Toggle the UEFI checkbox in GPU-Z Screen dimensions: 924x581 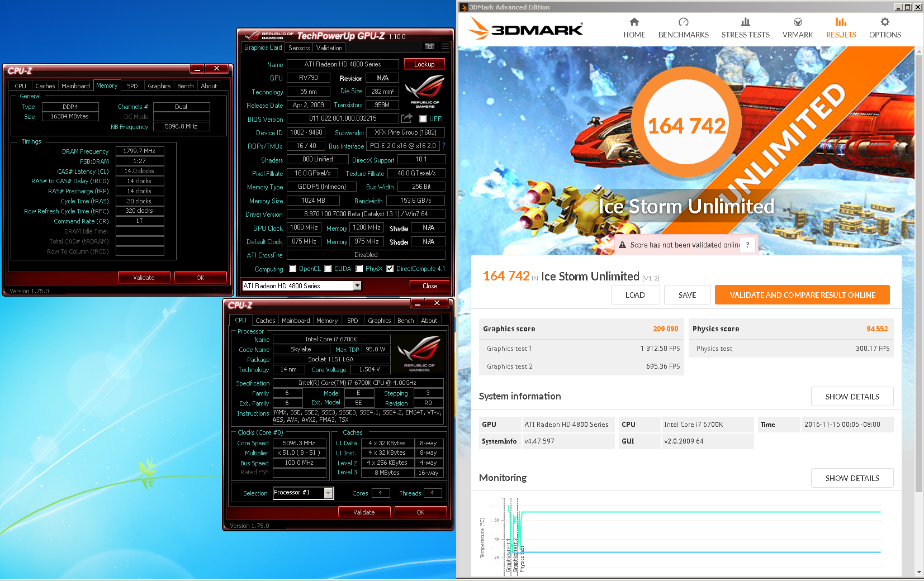(423, 118)
